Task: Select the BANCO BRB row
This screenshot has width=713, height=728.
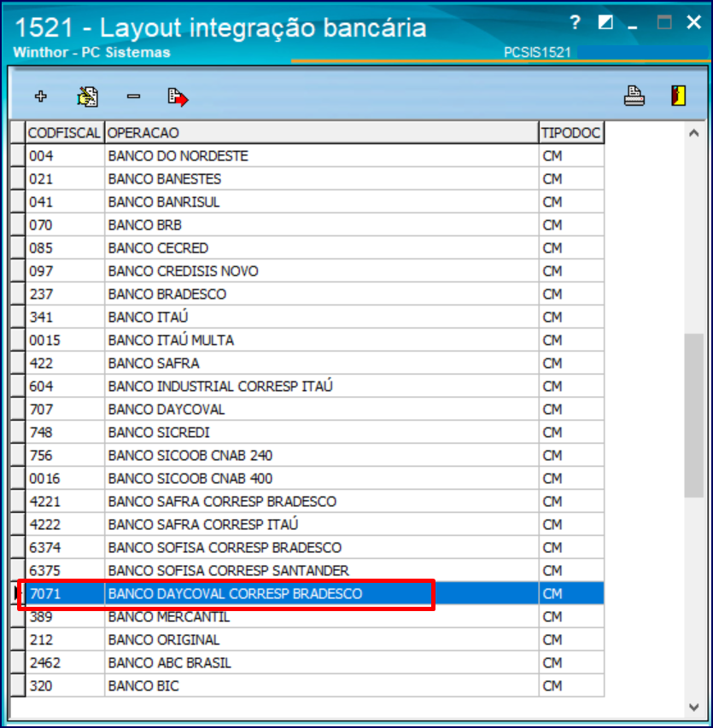Action: [x=307, y=224]
